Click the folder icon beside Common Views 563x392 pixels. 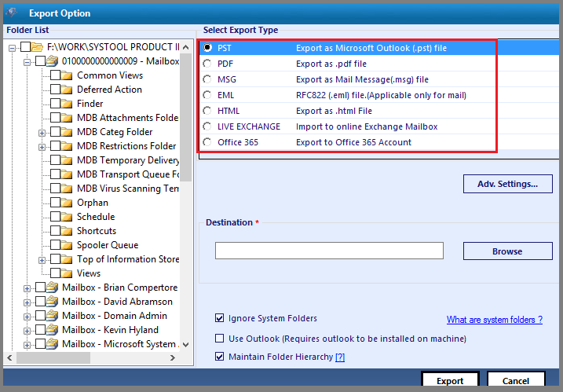point(67,75)
